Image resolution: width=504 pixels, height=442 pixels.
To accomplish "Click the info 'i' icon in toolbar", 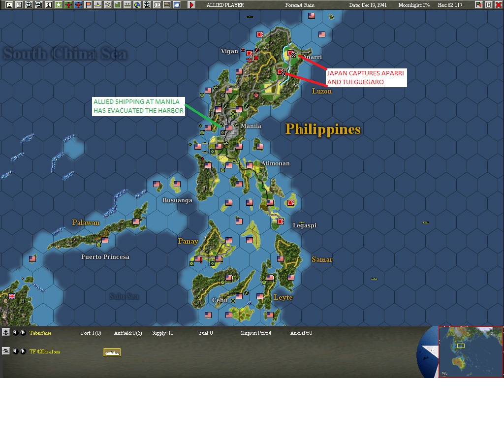I will (49, 5).
